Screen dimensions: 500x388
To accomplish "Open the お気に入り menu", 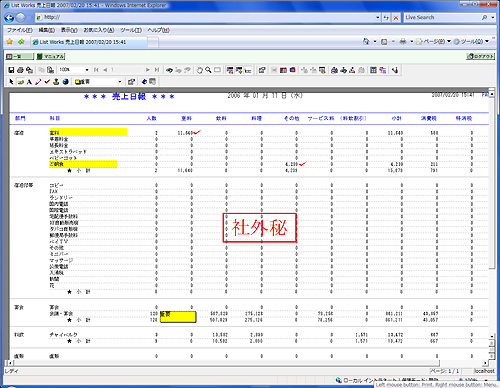I will pos(99,30).
